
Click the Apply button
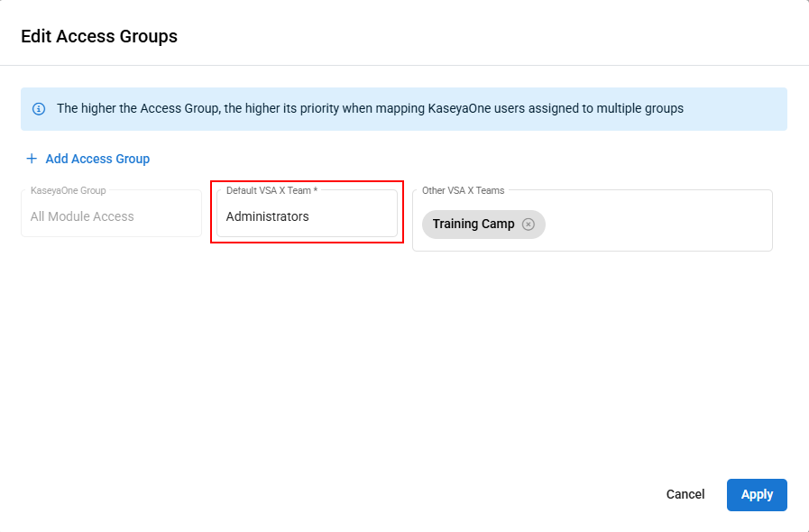tap(757, 495)
